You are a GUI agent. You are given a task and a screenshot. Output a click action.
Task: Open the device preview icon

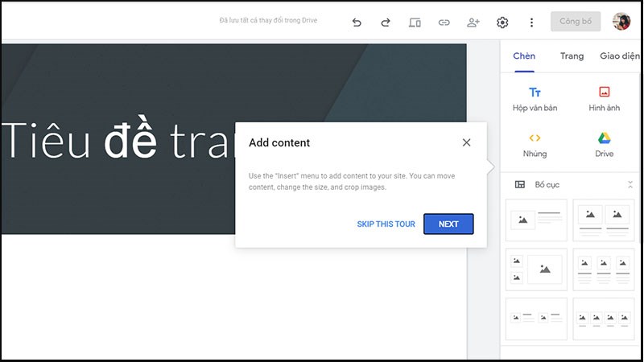pos(415,23)
